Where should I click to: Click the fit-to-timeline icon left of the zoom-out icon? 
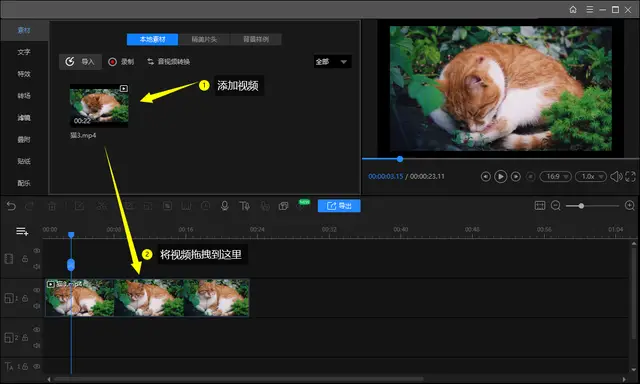(x=540, y=206)
